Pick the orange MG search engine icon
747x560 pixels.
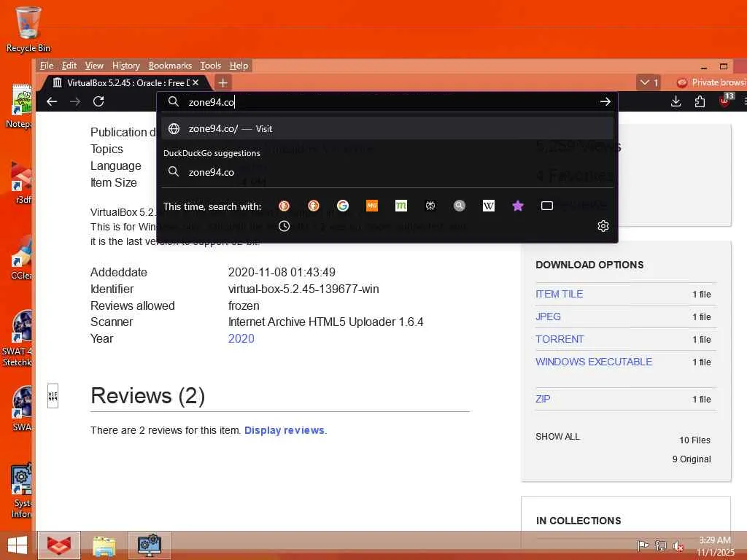(371, 206)
